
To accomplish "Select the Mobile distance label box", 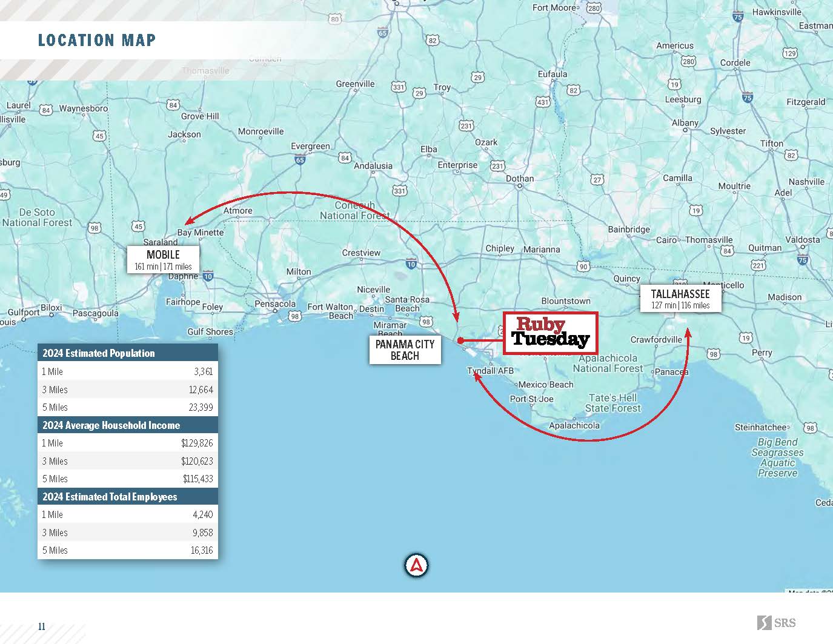I will click(x=163, y=259).
